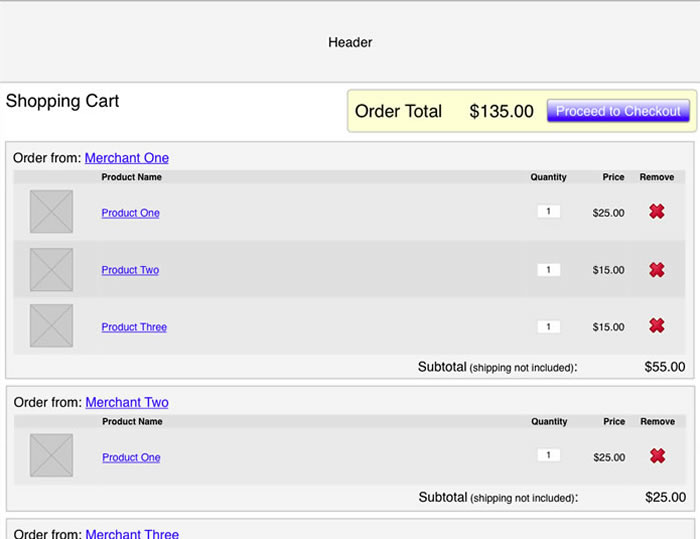The image size is (700, 539).
Task: Remove Product One from Merchant One order
Action: [657, 211]
